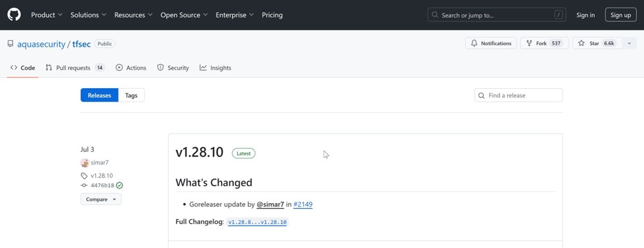Click the GitHub logo icon
The image size is (644, 248).
[14, 15]
